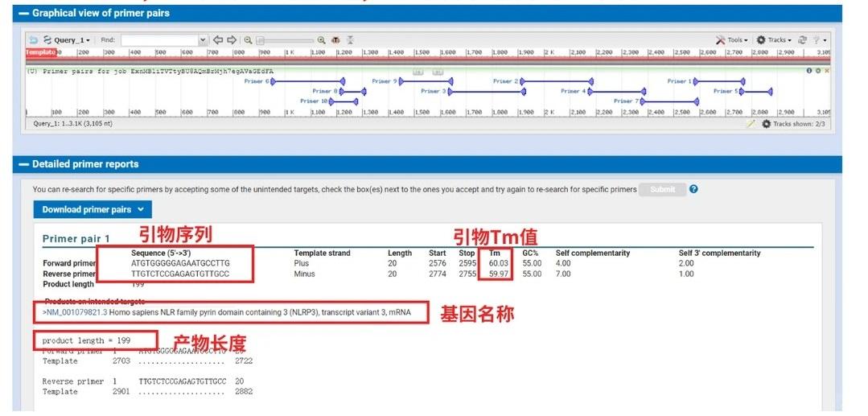Screen dimensions: 868x416
Task: Click the refresh icon next to Tracks
Action: tap(802, 39)
